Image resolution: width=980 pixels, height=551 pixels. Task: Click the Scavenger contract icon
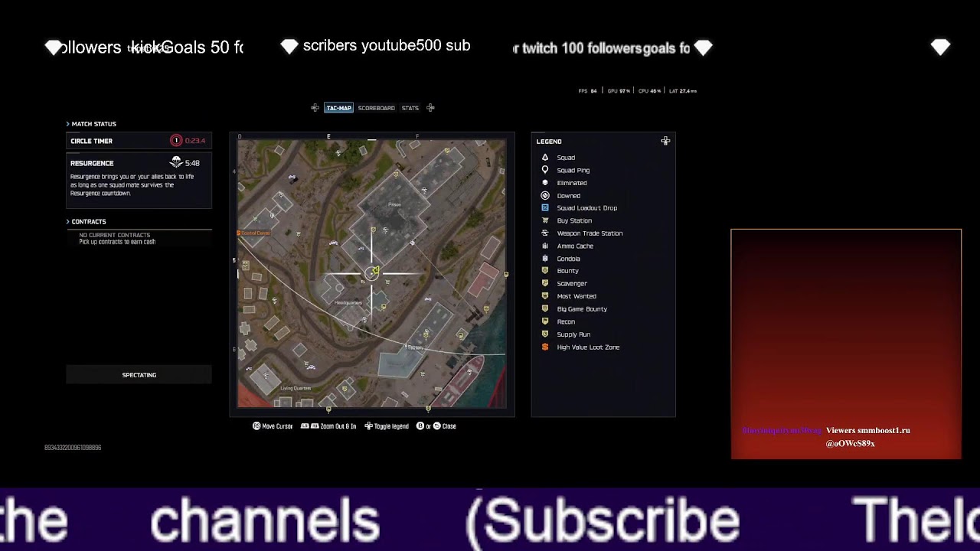click(x=545, y=283)
